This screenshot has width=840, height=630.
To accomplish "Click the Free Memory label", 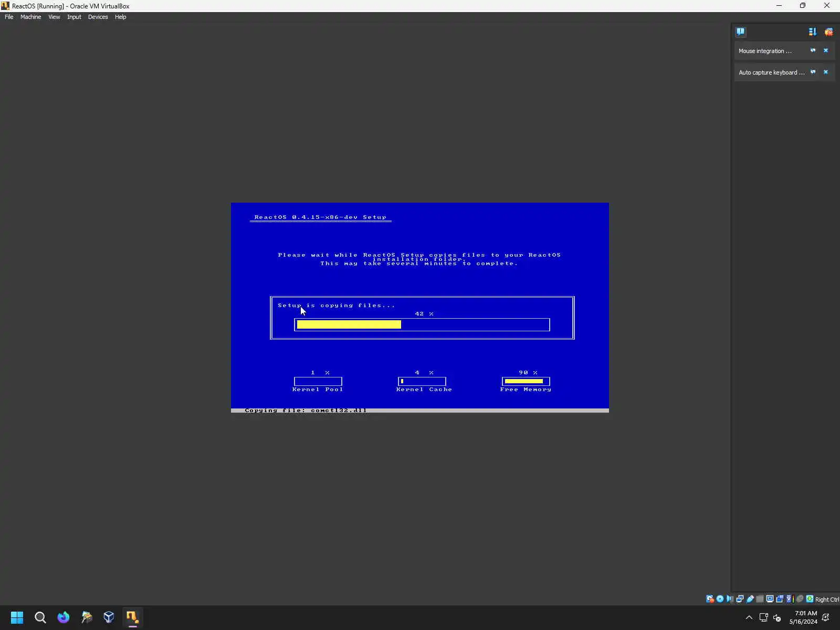I will (x=526, y=389).
